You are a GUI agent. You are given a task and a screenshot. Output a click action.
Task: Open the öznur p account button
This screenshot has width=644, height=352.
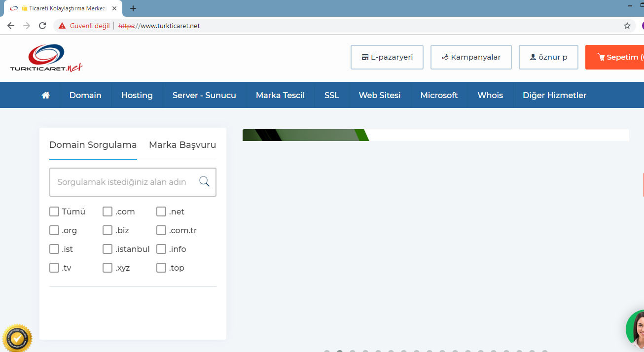coord(548,57)
